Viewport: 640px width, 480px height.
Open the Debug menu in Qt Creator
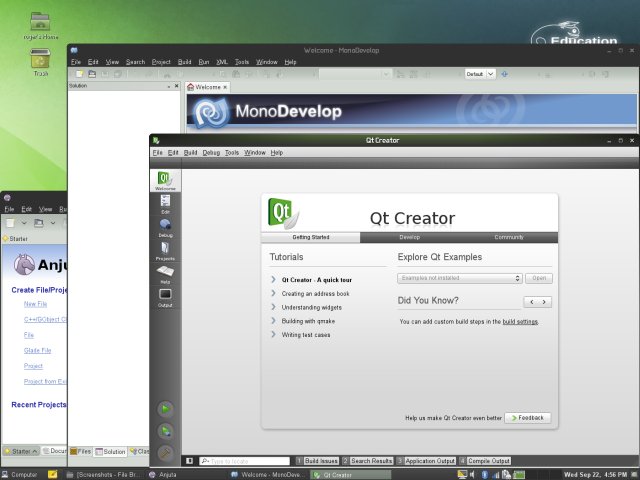211,152
